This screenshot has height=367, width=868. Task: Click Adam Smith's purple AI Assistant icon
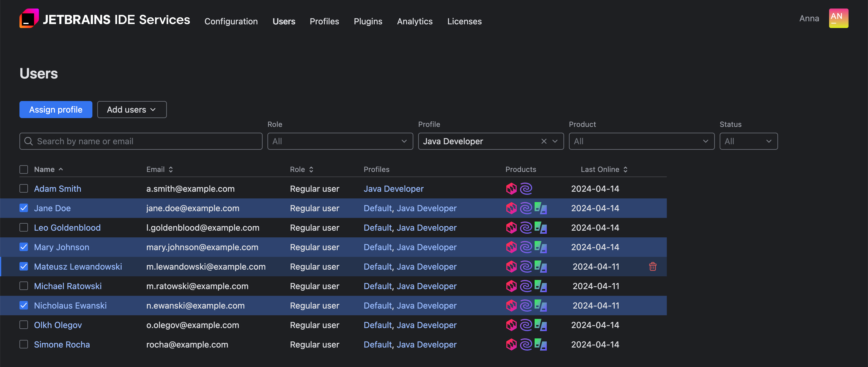click(x=526, y=189)
